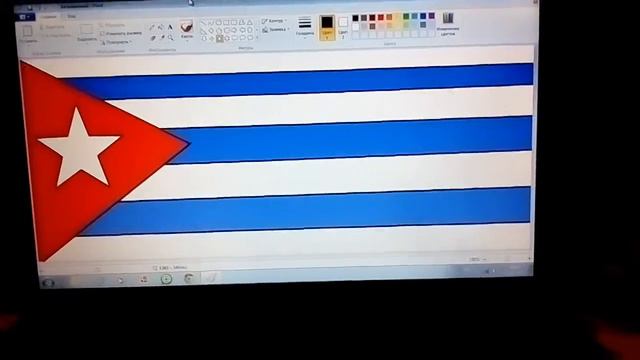This screenshot has height=360, width=640.
Task: Select the Text tool
Action: (170, 27)
